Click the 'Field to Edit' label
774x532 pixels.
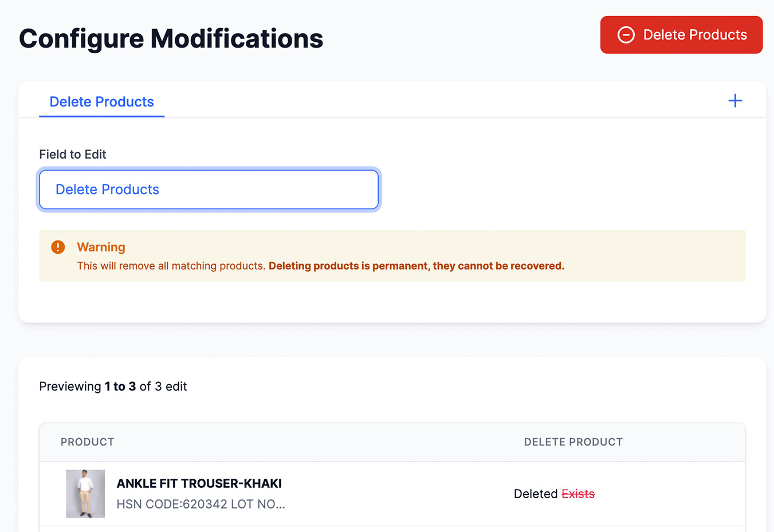click(x=73, y=154)
